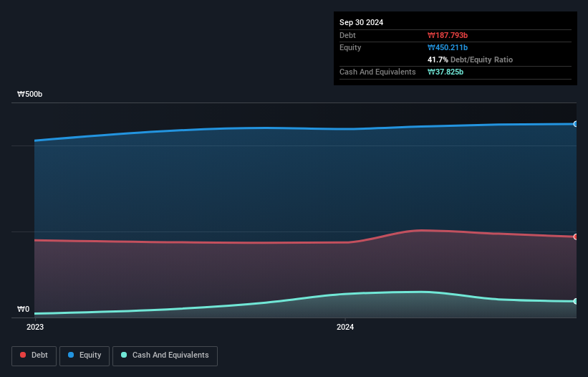Select the Cash endpoint marker on chart
Screen dimensions: 588x377
pyautogui.click(x=576, y=301)
